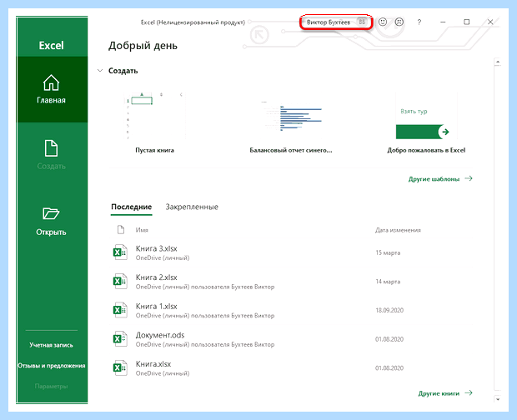Click the 15 марта date entry
Viewport: 517px width, 420px height.
click(x=388, y=252)
